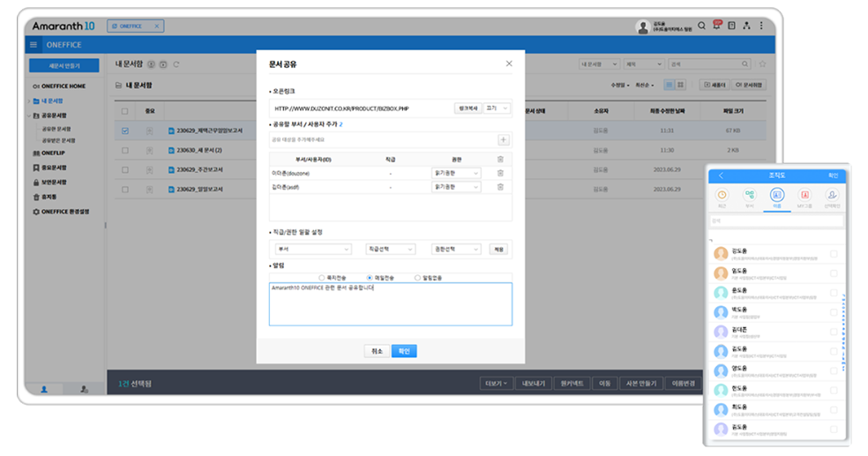Image resolution: width=868 pixels, height=456 pixels.
Task: Click the 새문서 만들기 button
Action: (64, 66)
